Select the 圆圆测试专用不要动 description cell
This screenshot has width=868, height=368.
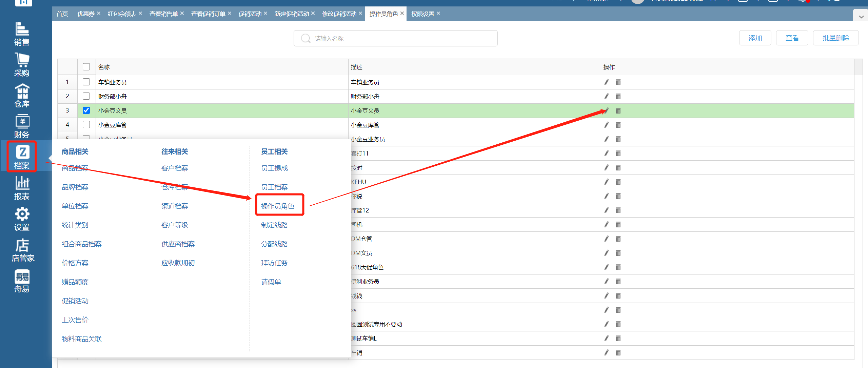[x=475, y=324]
